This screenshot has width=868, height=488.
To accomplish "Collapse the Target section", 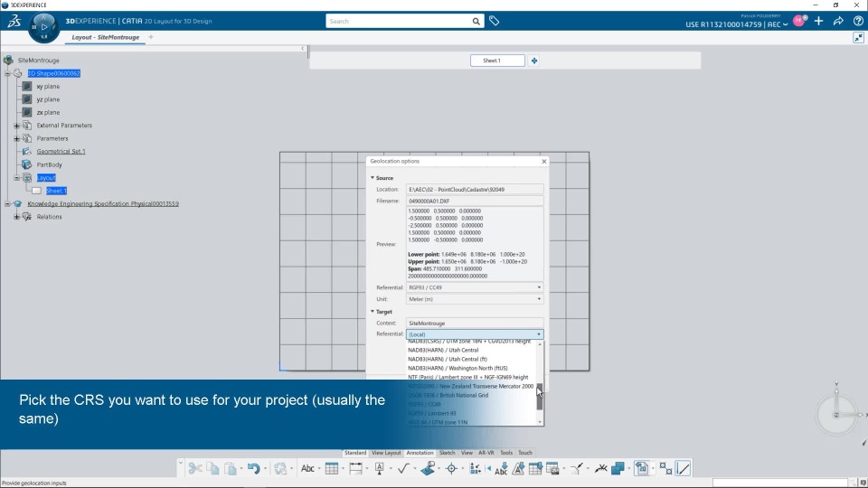I will coord(373,312).
